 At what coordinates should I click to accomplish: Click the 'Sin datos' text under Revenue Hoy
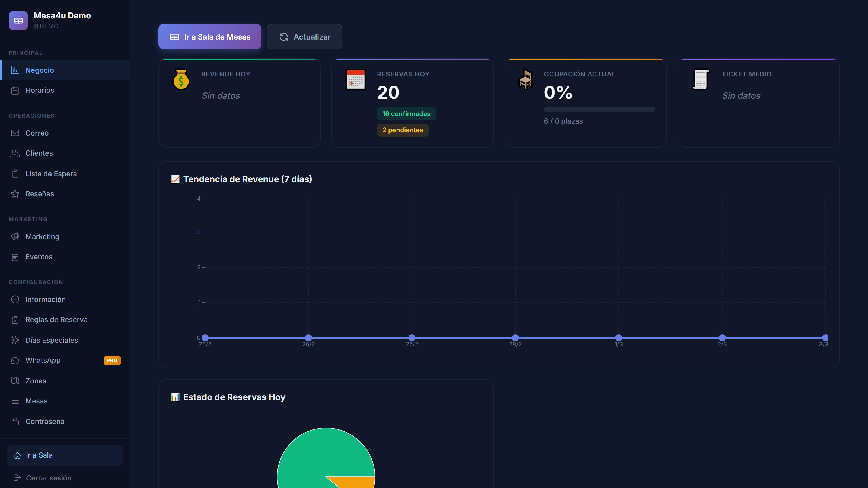(221, 96)
